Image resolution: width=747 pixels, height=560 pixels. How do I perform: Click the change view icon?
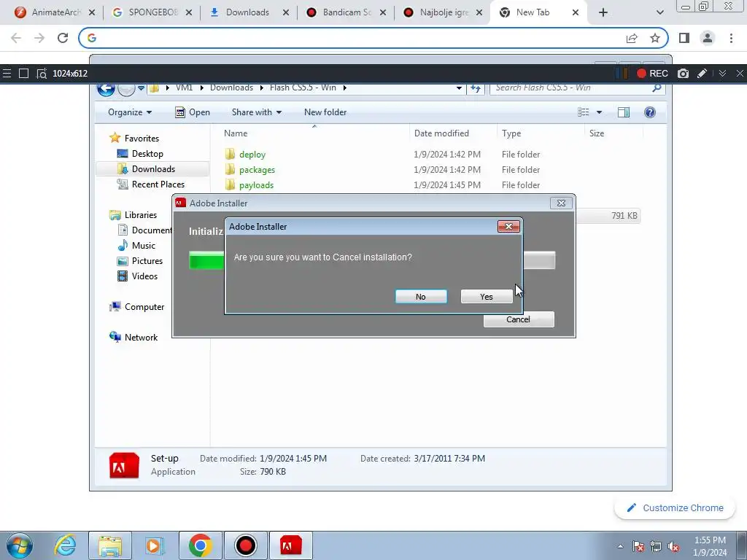(584, 112)
